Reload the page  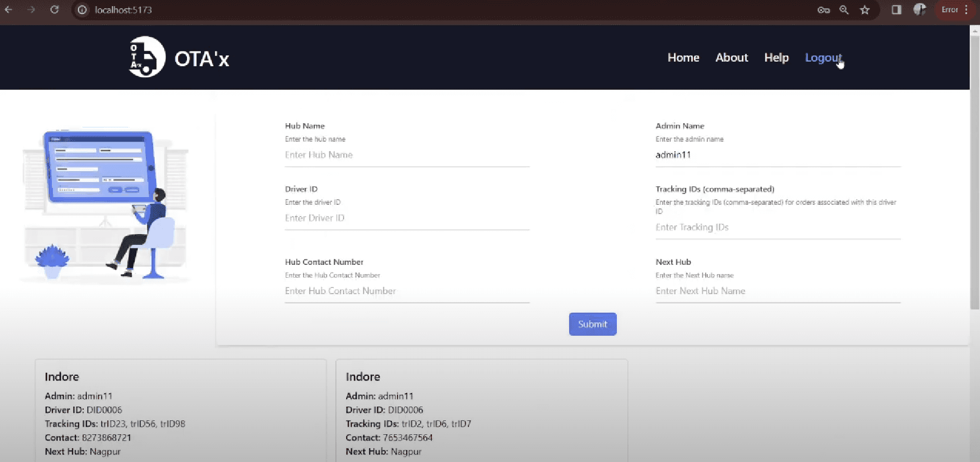click(x=55, y=10)
